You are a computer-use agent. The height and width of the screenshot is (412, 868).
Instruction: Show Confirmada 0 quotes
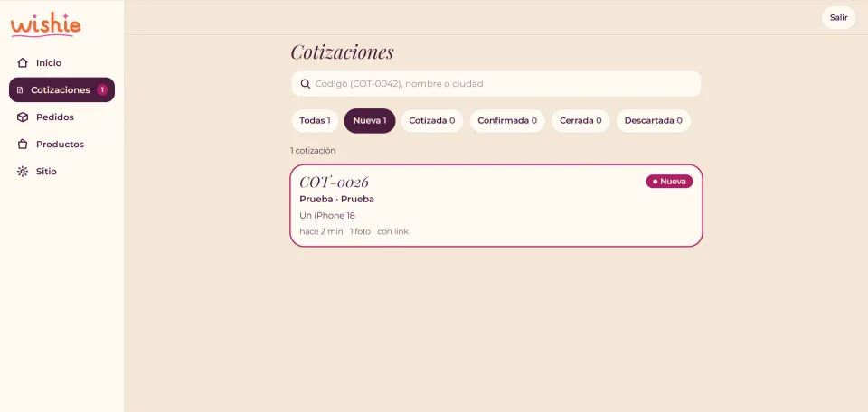point(507,120)
